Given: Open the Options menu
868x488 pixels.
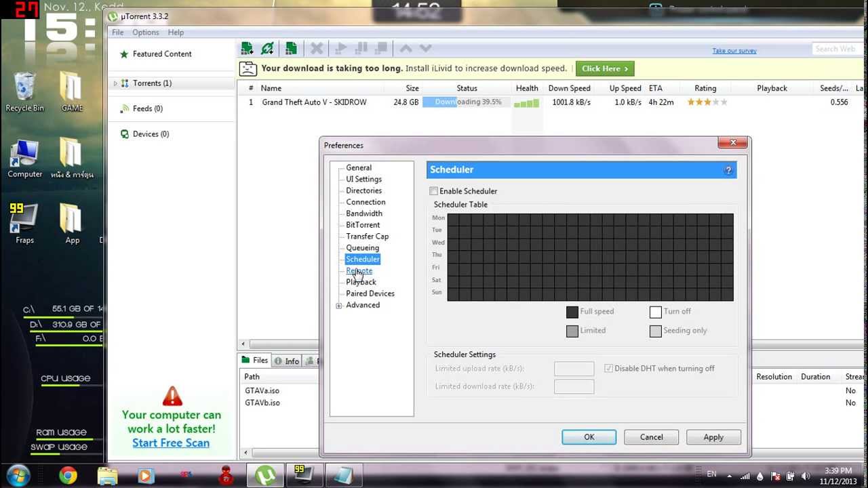Looking at the screenshot, I should 146,33.
